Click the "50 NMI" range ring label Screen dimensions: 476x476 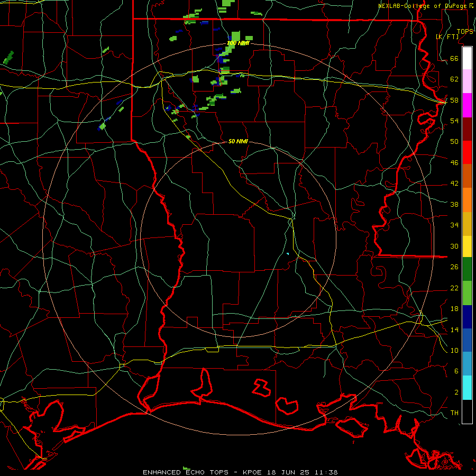238,141
